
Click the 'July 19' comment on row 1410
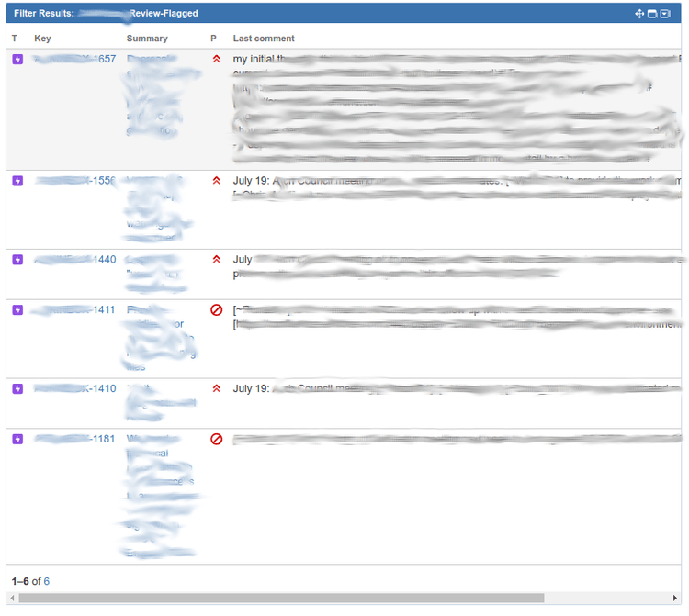457,388
